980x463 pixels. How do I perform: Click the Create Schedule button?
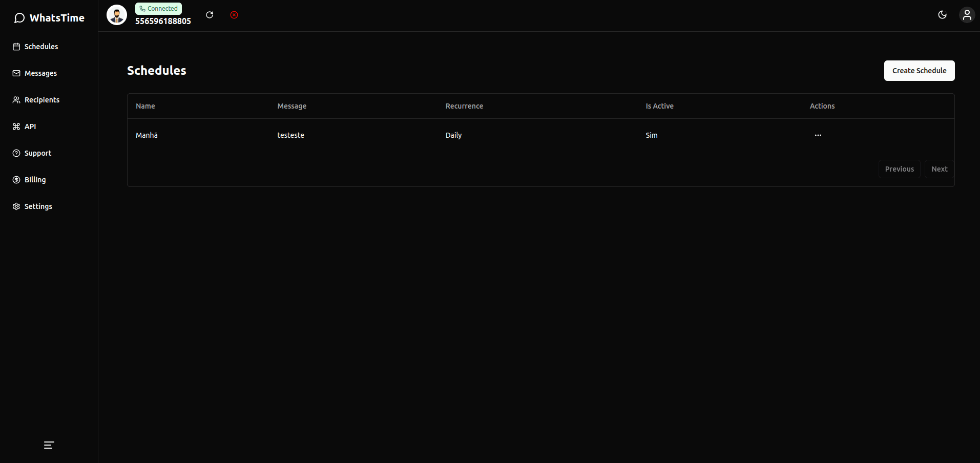[x=919, y=71]
